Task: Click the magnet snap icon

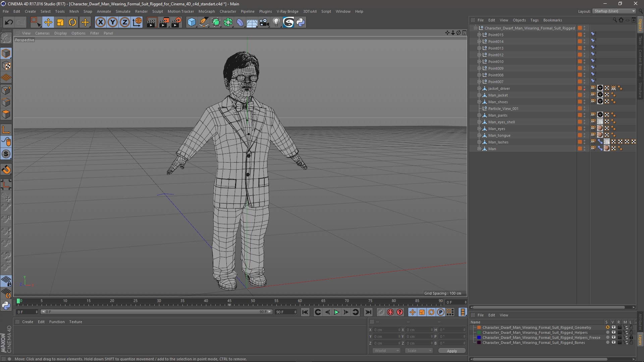Action: click(6, 170)
